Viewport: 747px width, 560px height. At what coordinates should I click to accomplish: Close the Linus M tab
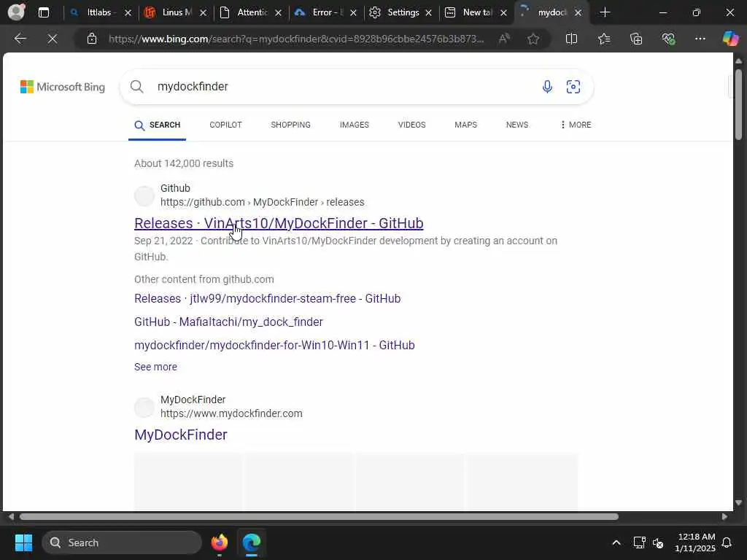pyautogui.click(x=203, y=13)
